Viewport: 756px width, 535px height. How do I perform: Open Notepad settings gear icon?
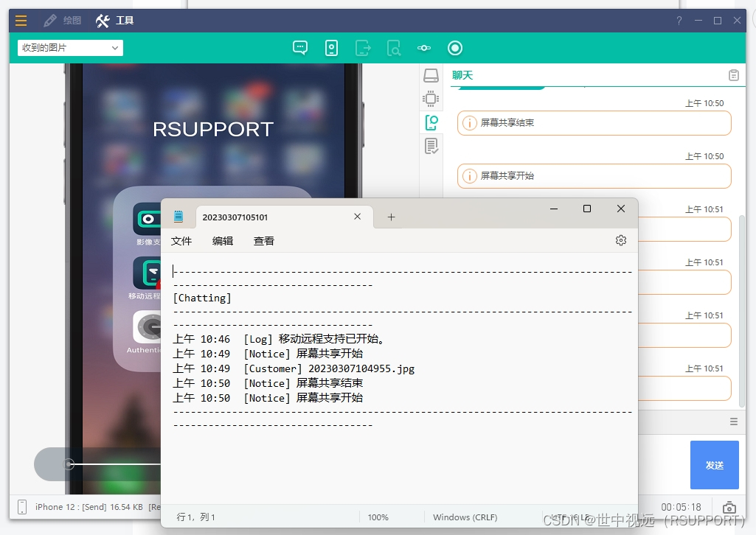(x=621, y=240)
